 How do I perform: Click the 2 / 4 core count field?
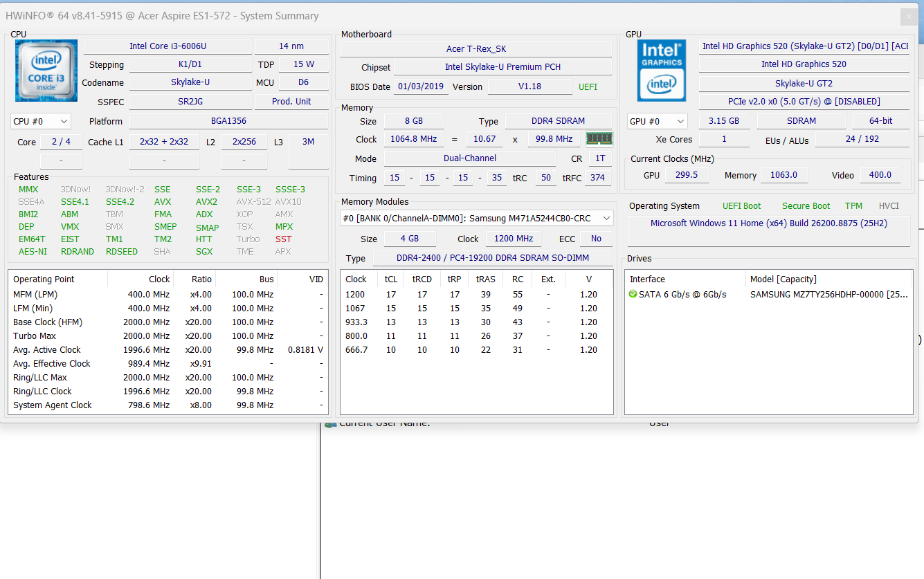point(61,142)
